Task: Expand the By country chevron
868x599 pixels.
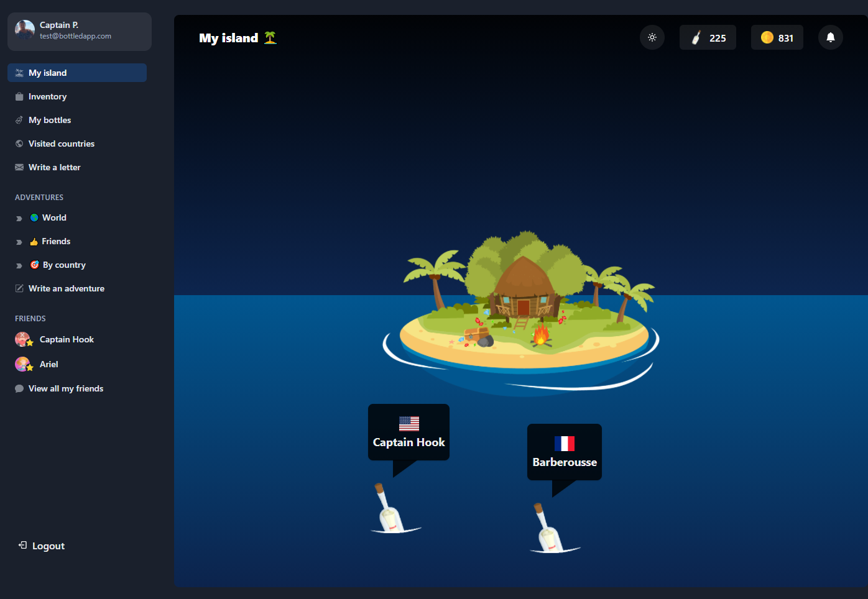Action: pyautogui.click(x=19, y=265)
